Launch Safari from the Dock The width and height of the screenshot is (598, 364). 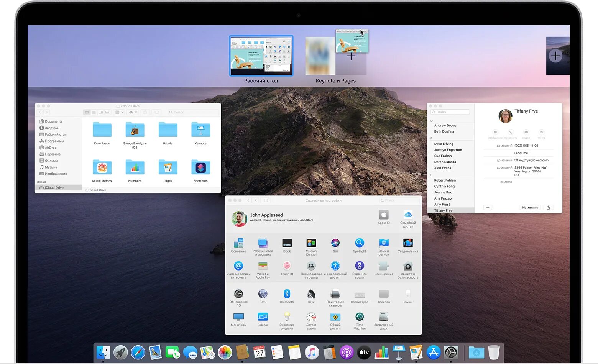(138, 353)
